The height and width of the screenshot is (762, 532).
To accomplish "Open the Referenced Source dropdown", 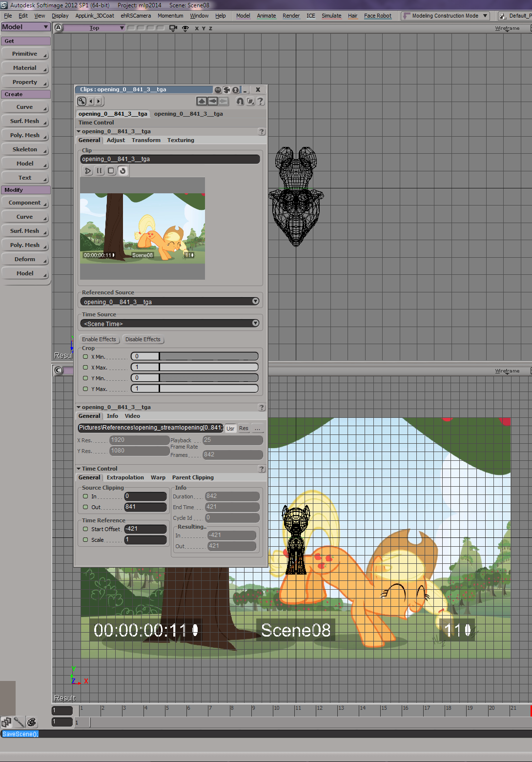I will [255, 302].
